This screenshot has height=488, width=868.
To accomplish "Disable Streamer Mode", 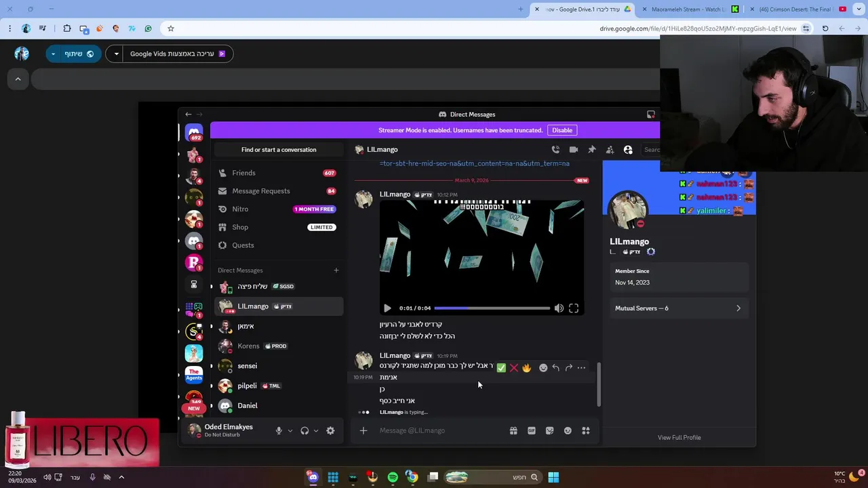I will (562, 130).
